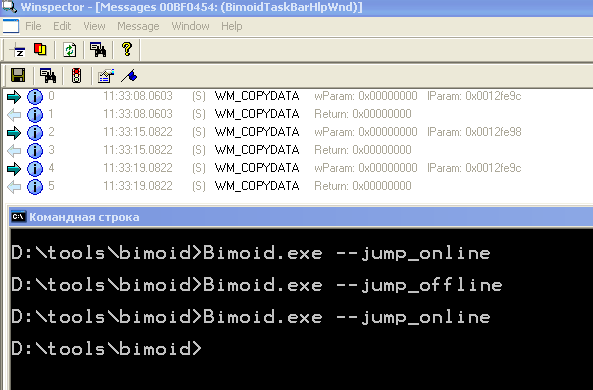Click the binoculars search icon in messages toolbar
This screenshot has height=390, width=593.
click(x=48, y=76)
